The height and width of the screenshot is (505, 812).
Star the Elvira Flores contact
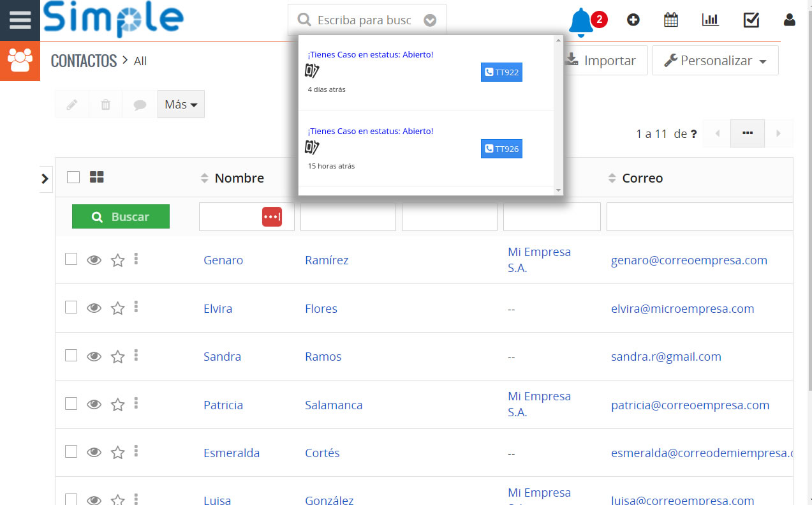117,308
